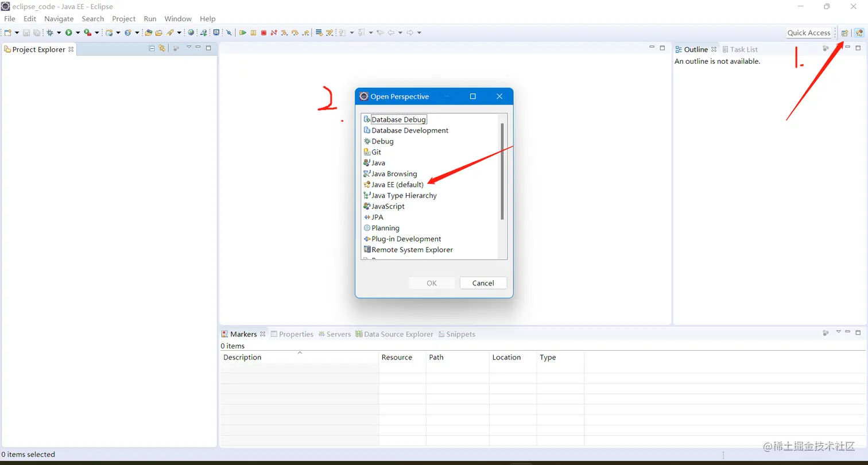Click the Save toolbar icon
The height and width of the screenshot is (465, 868).
[x=26, y=33]
